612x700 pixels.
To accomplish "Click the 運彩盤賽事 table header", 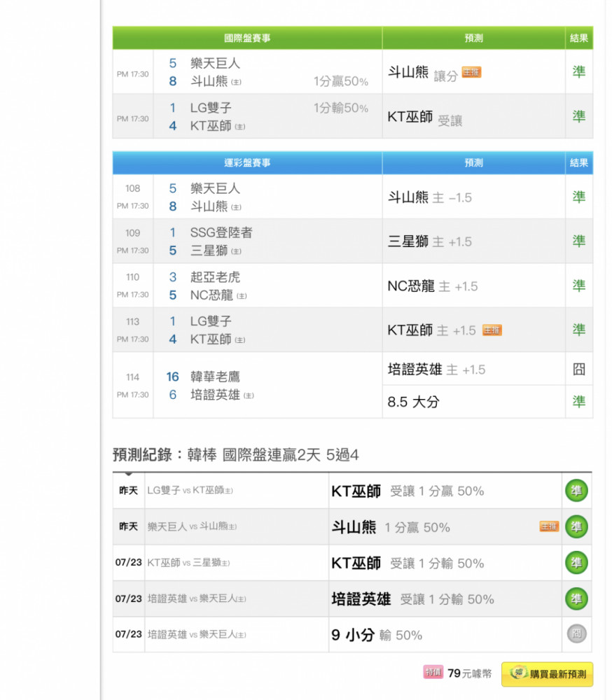I will (x=247, y=162).
